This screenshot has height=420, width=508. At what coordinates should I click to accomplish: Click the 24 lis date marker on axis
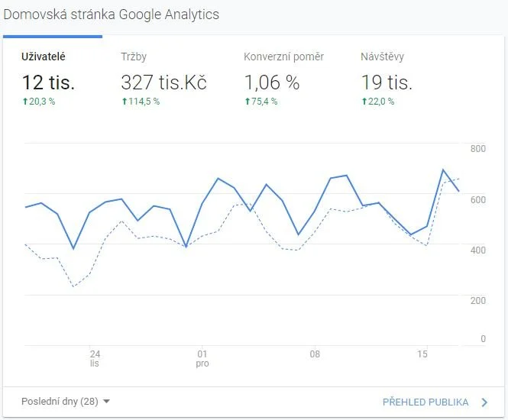95,358
